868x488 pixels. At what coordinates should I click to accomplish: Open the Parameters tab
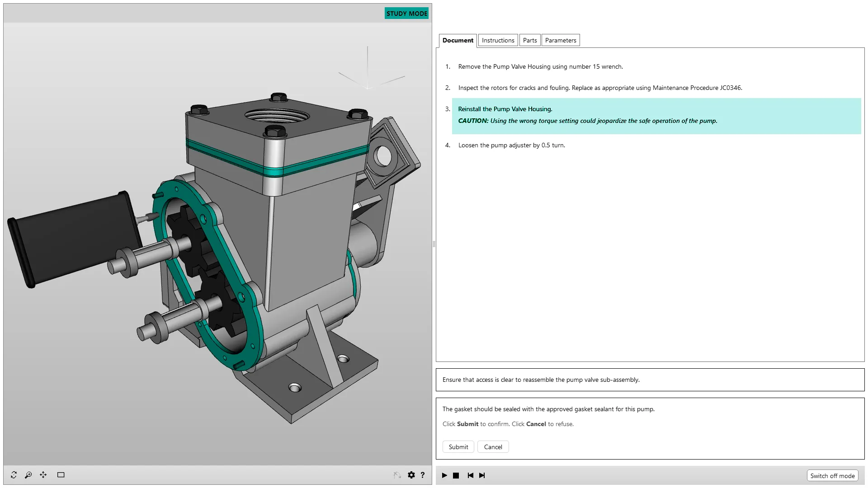coord(560,40)
